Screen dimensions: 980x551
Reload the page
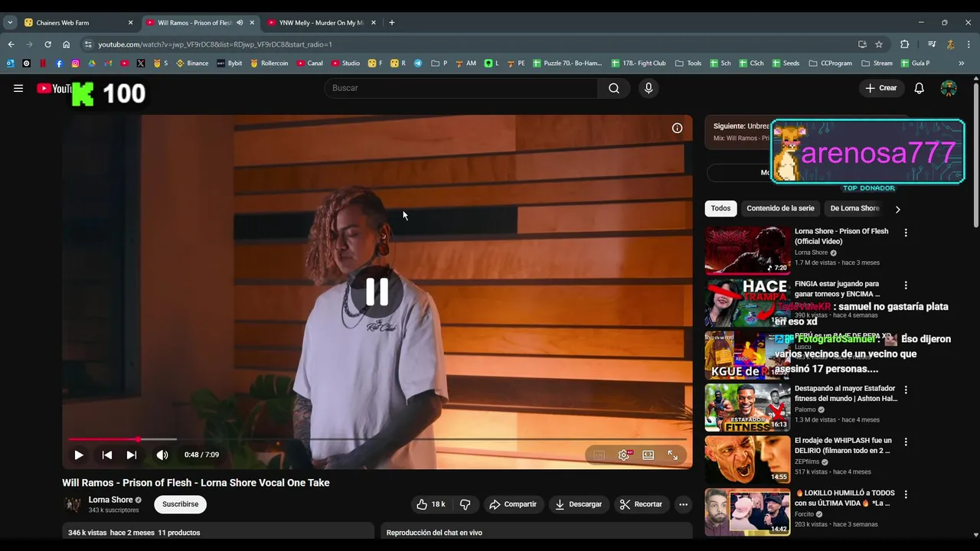pos(47,44)
